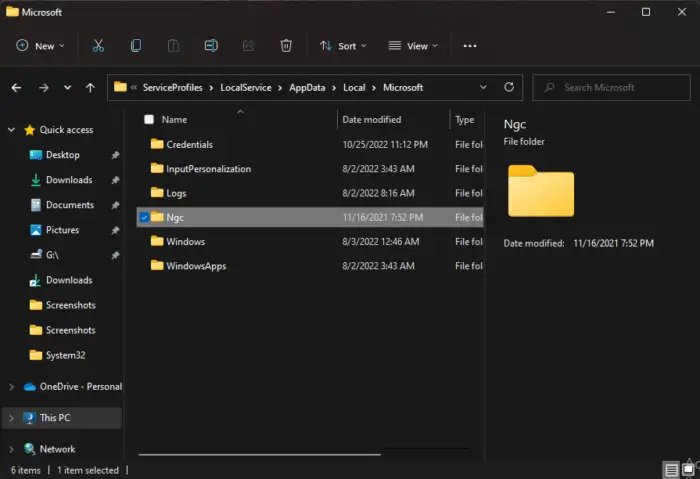Click the pin icon beside Documents
This screenshot has width=700, height=479.
(115, 205)
